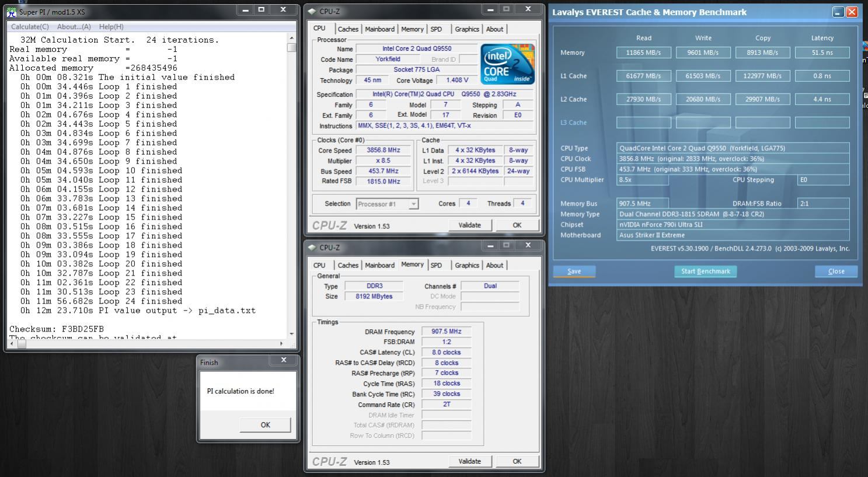Click the L2 Cache Copy value 29907 MB/s
The width and height of the screenshot is (868, 477).
763,99
